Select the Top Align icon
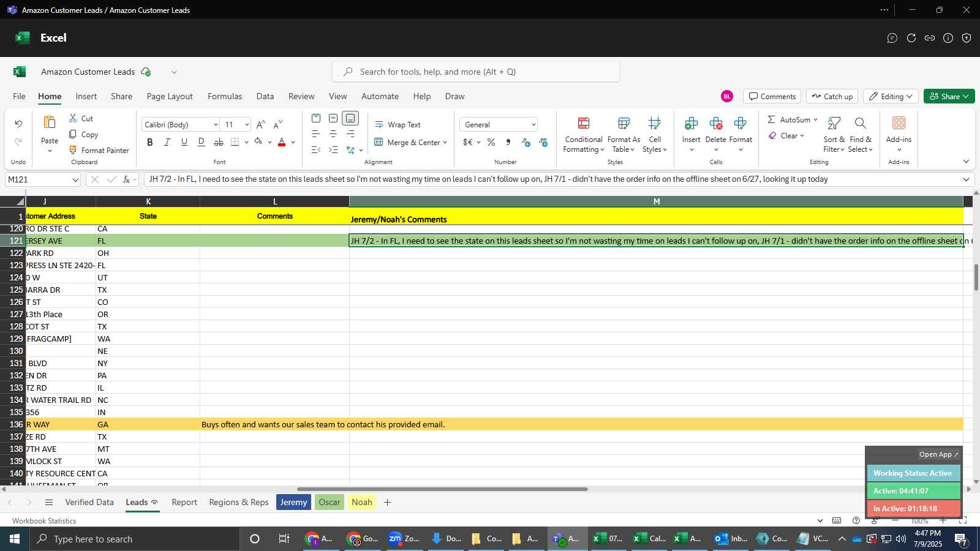Viewport: 980px width, 551px height. pyautogui.click(x=316, y=118)
